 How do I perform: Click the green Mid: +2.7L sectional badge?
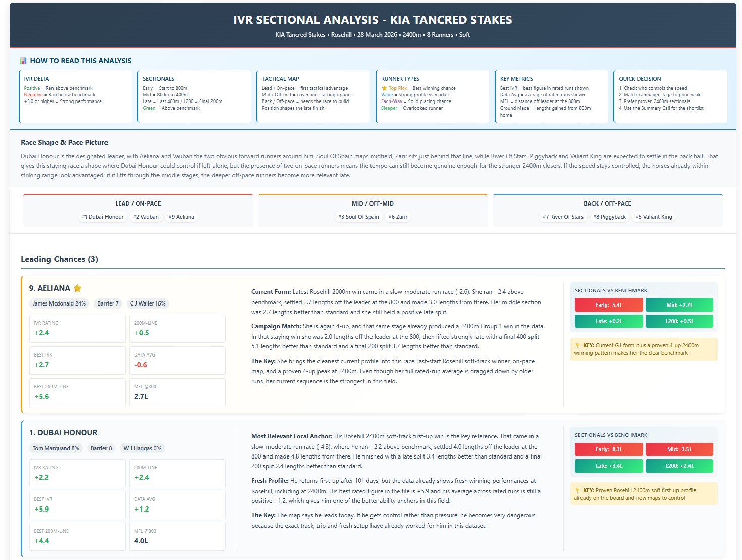(x=679, y=305)
